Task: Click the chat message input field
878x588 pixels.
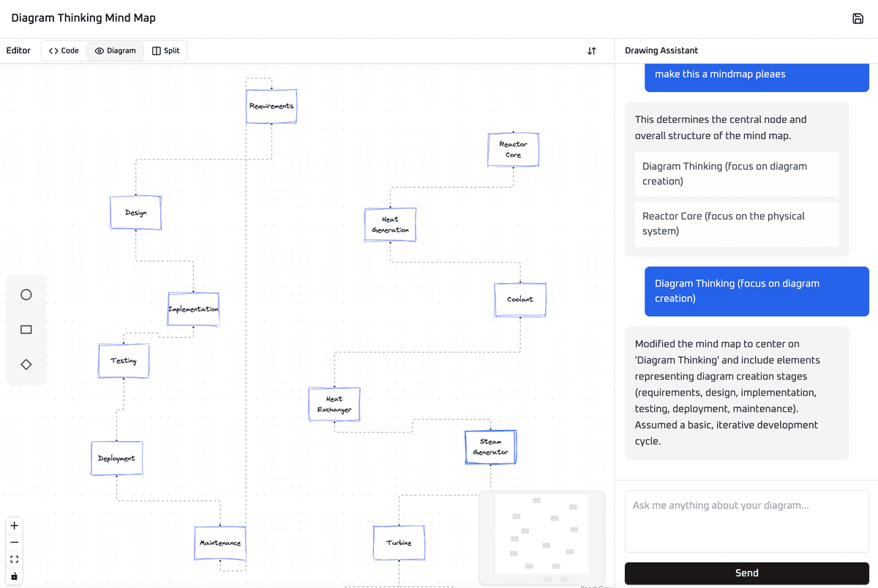Action: (746, 521)
